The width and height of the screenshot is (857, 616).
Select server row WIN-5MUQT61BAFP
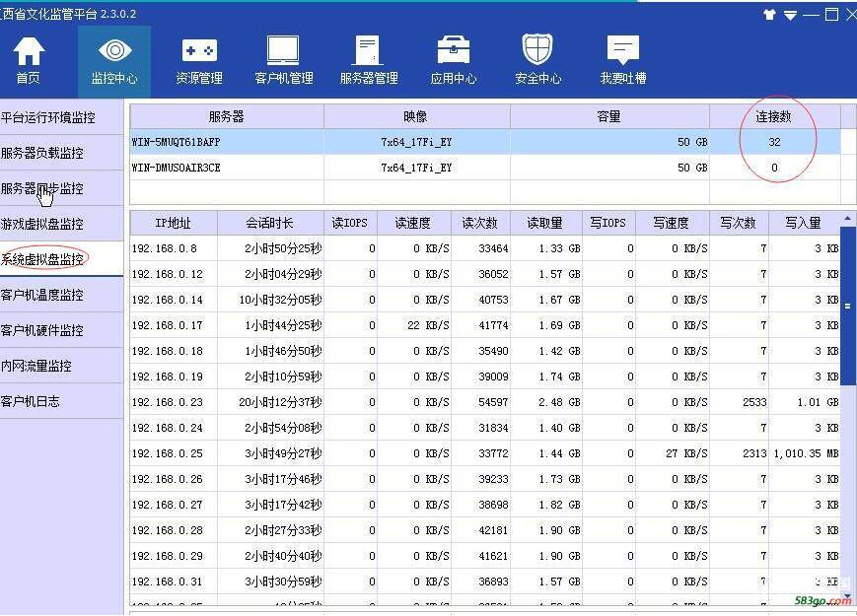click(x=485, y=142)
